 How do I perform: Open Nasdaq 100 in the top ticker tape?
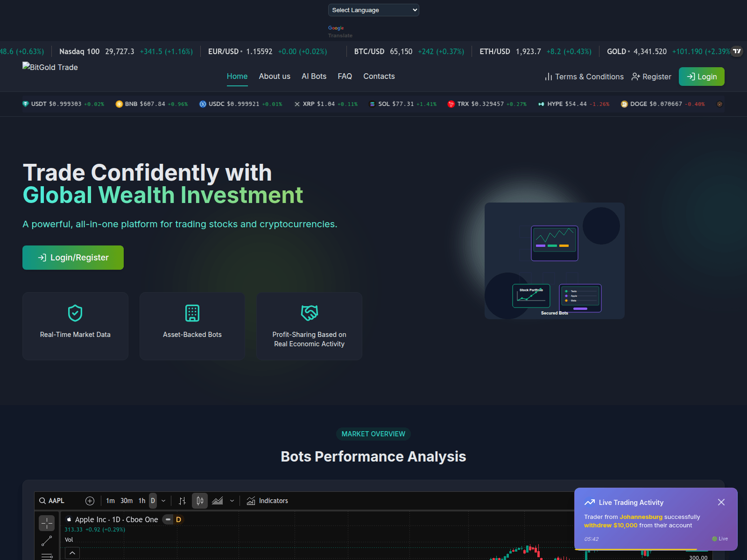(x=126, y=51)
